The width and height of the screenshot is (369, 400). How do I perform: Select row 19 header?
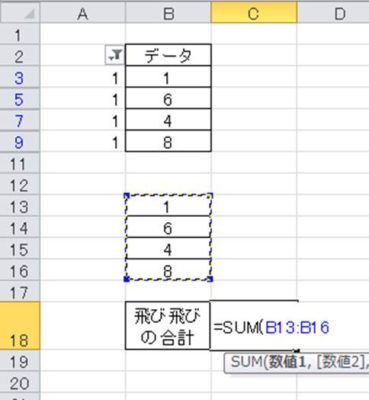20,361
